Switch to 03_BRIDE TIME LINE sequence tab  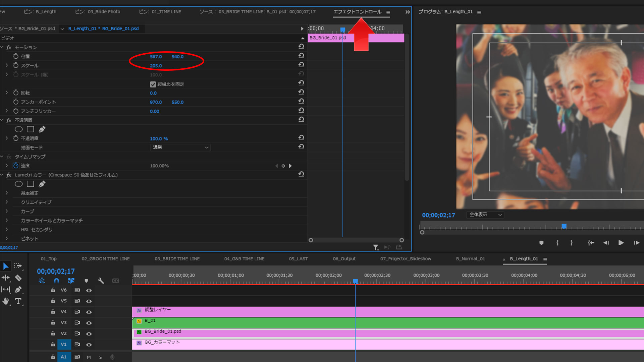click(177, 259)
